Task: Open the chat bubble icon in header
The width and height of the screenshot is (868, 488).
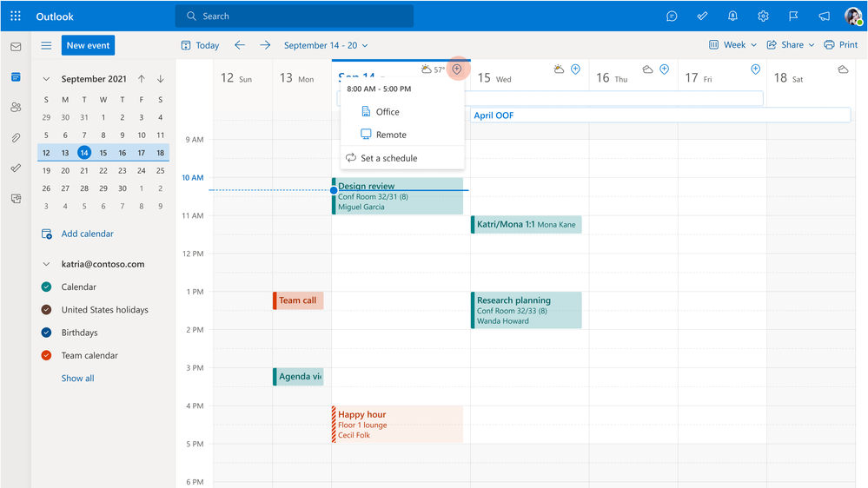Action: tap(672, 16)
